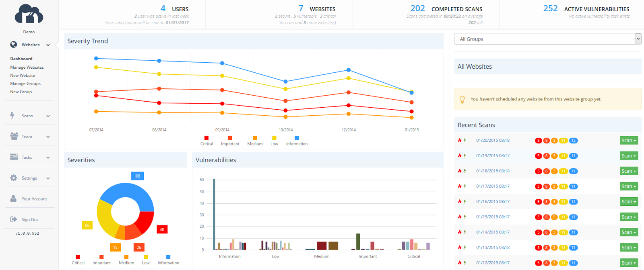Click the flame icon on the 01/19/2015 scan
The height and width of the screenshot is (270, 644).
460,155
